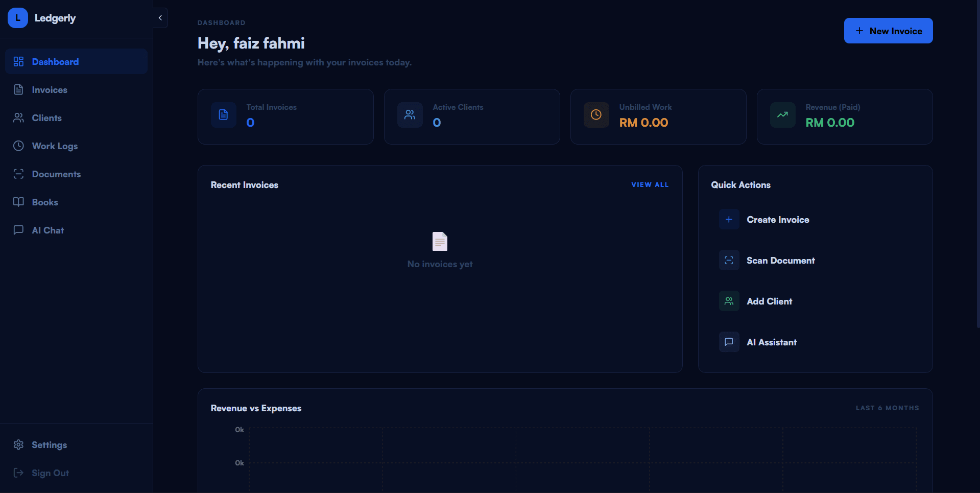Click VIEW ALL in Recent Invoices

(x=650, y=184)
